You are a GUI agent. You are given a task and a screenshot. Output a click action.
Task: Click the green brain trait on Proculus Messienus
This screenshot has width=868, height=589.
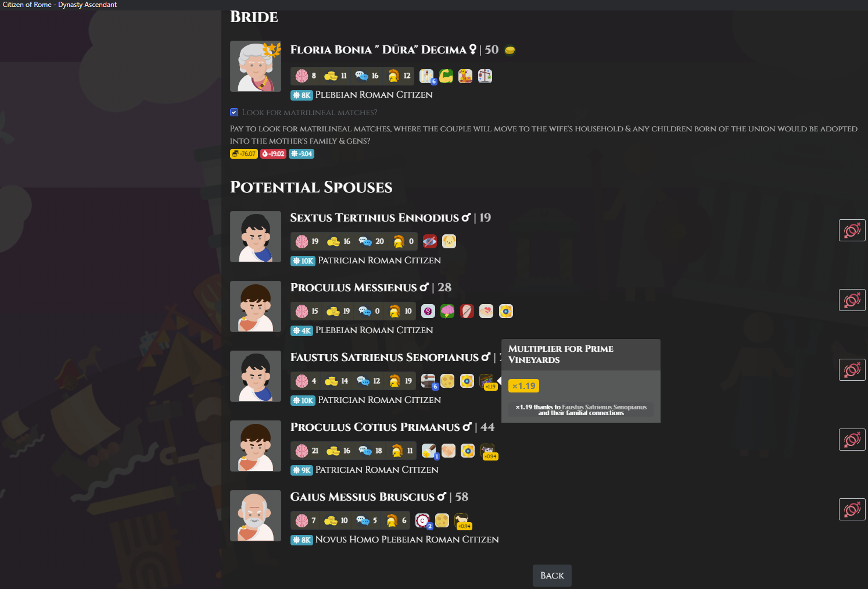[447, 311]
